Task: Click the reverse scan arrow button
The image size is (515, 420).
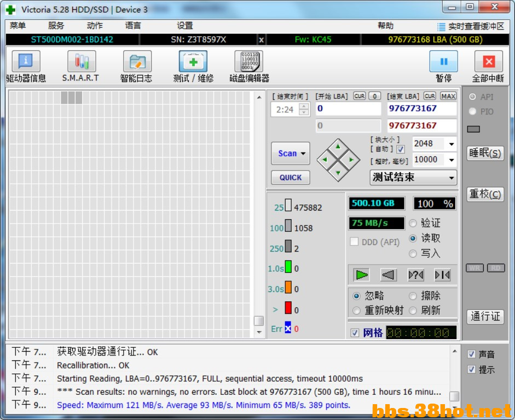Action: click(x=388, y=275)
